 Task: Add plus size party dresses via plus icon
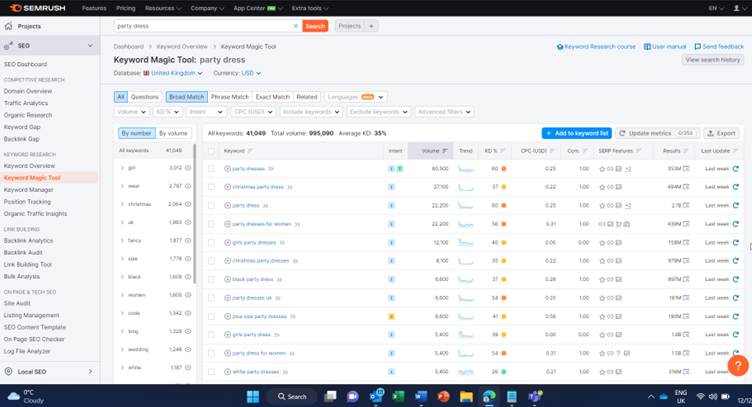pyautogui.click(x=227, y=316)
